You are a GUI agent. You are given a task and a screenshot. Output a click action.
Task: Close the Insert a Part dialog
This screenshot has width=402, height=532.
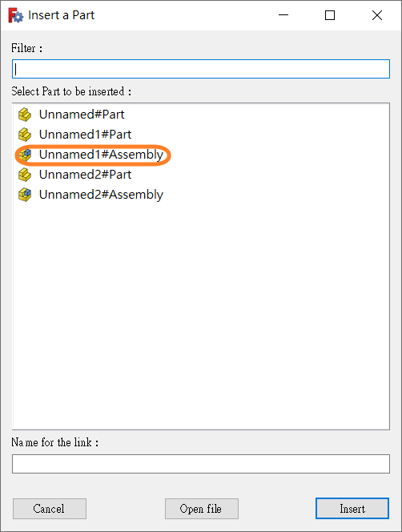pyautogui.click(x=377, y=15)
